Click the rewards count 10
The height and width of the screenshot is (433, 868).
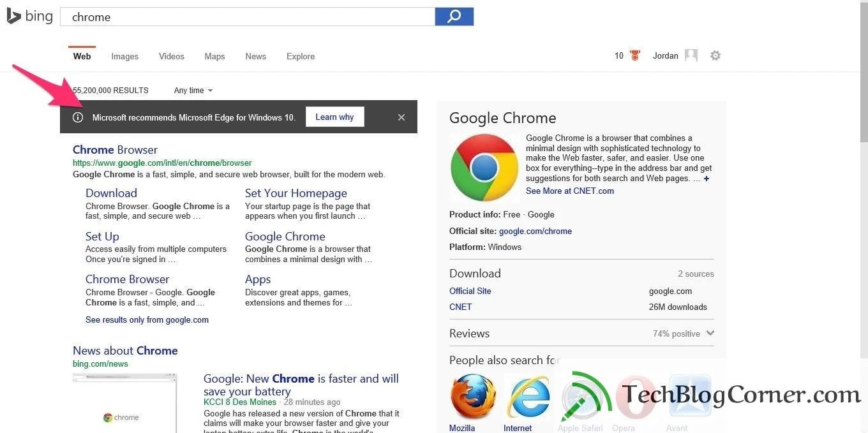(619, 55)
